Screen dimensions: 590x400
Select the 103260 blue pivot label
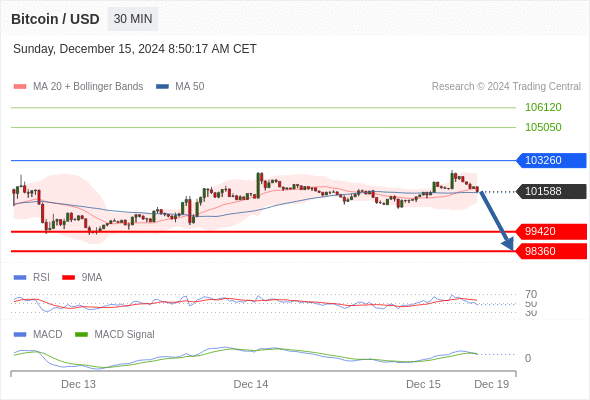click(x=551, y=160)
